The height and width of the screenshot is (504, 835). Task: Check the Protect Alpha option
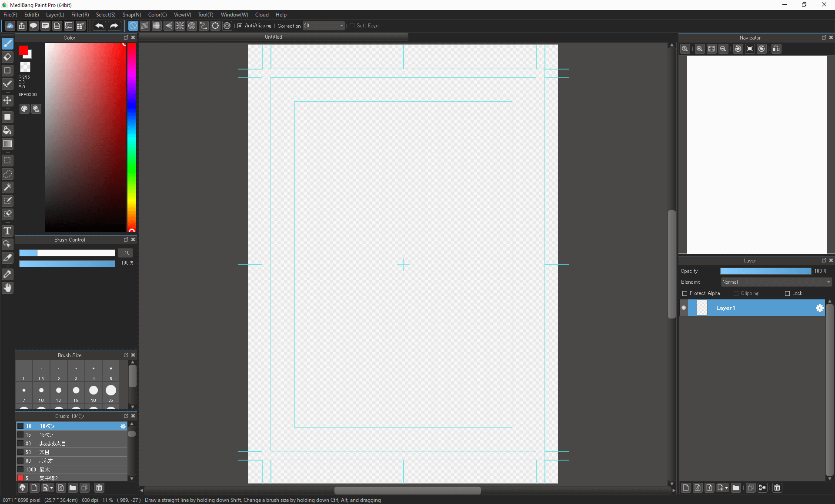click(685, 293)
